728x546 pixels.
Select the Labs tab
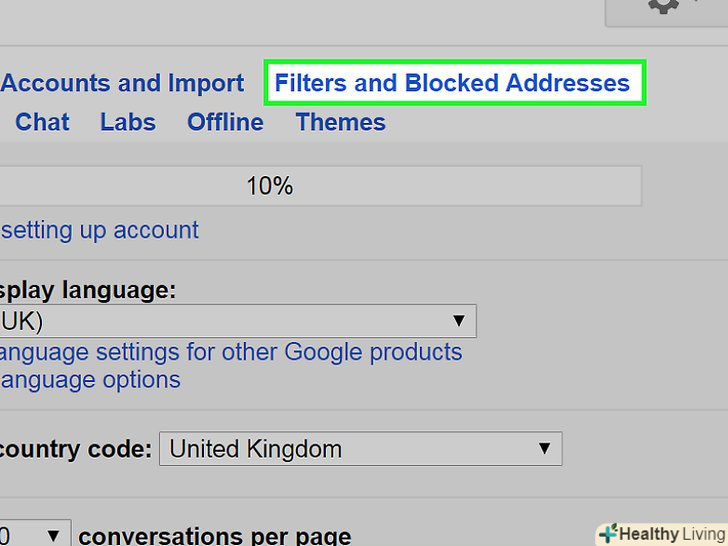click(x=128, y=122)
